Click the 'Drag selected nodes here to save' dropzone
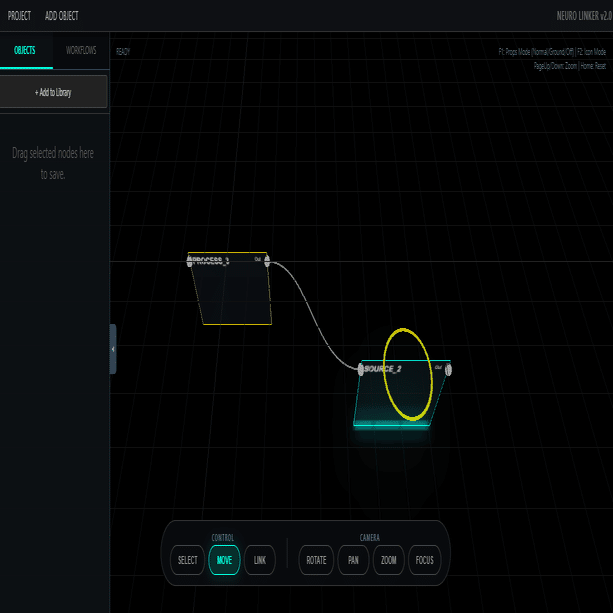Image resolution: width=613 pixels, height=613 pixels. pyautogui.click(x=53, y=163)
